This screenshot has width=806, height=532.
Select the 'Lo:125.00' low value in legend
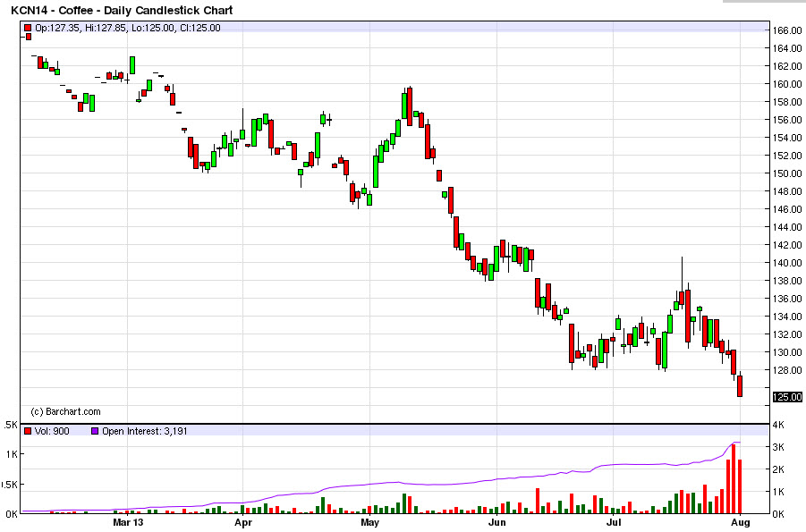[153, 28]
